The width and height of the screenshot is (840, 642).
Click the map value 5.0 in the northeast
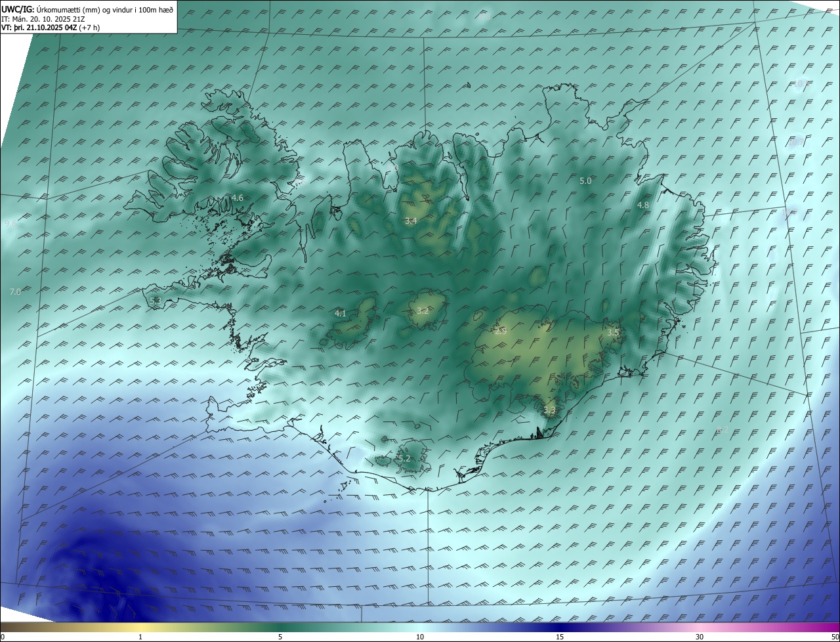click(585, 181)
